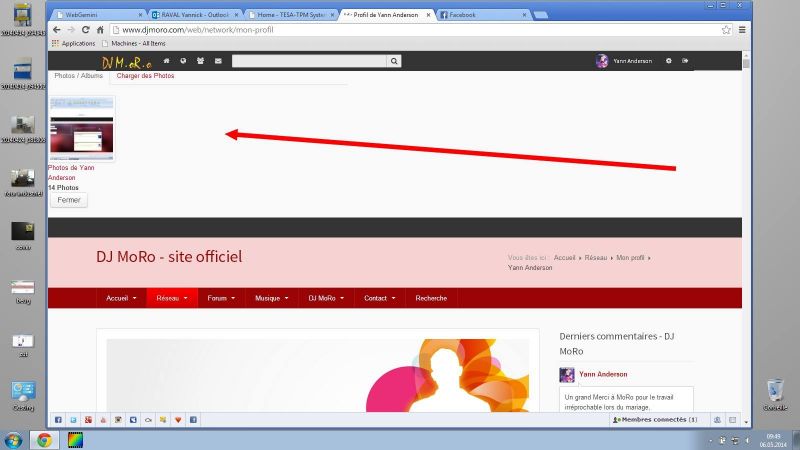The height and width of the screenshot is (450, 800).
Task: Click the orange heart icon in bottom bar
Action: click(178, 420)
